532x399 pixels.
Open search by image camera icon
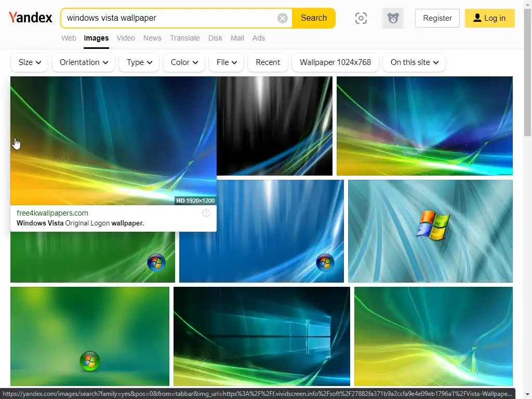(361, 18)
